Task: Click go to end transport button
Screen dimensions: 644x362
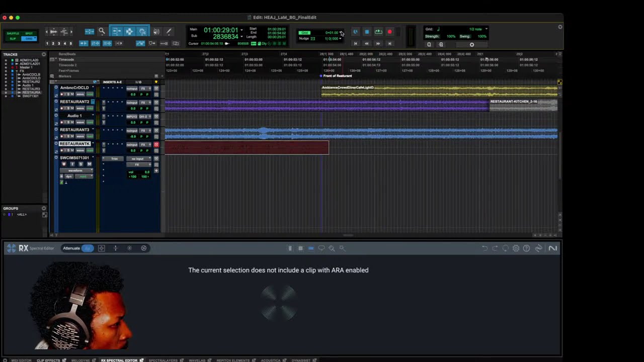Action: pyautogui.click(x=389, y=44)
